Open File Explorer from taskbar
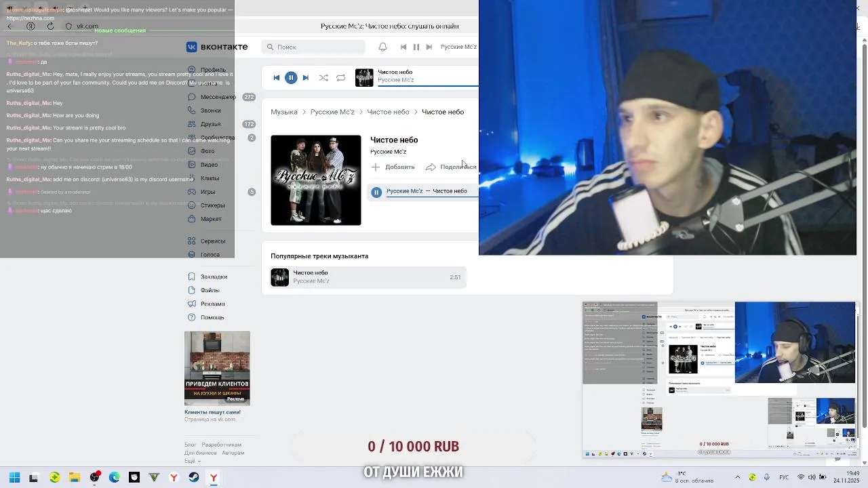The width and height of the screenshot is (868, 488). pos(74,478)
